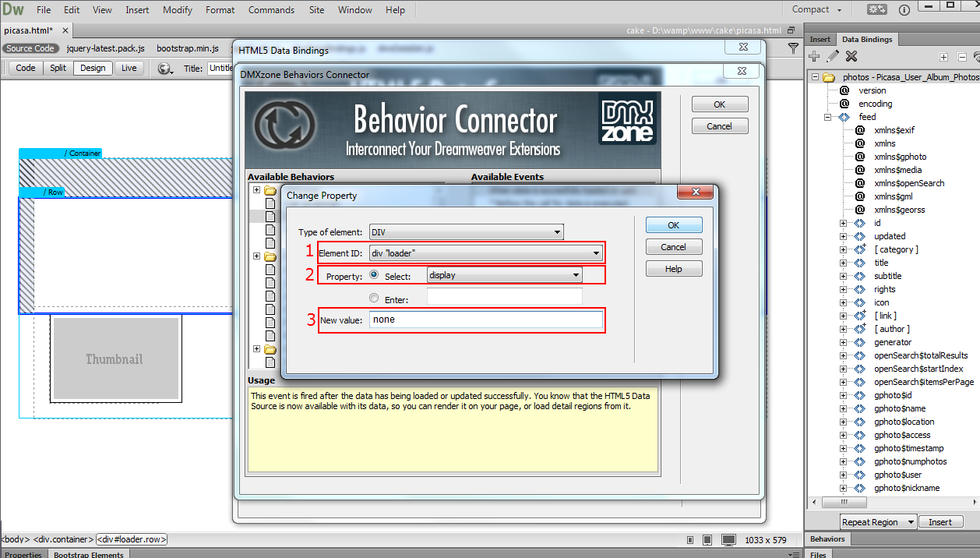Click the Dreamweaver Dw logo icon
980x558 pixels.
[x=13, y=9]
